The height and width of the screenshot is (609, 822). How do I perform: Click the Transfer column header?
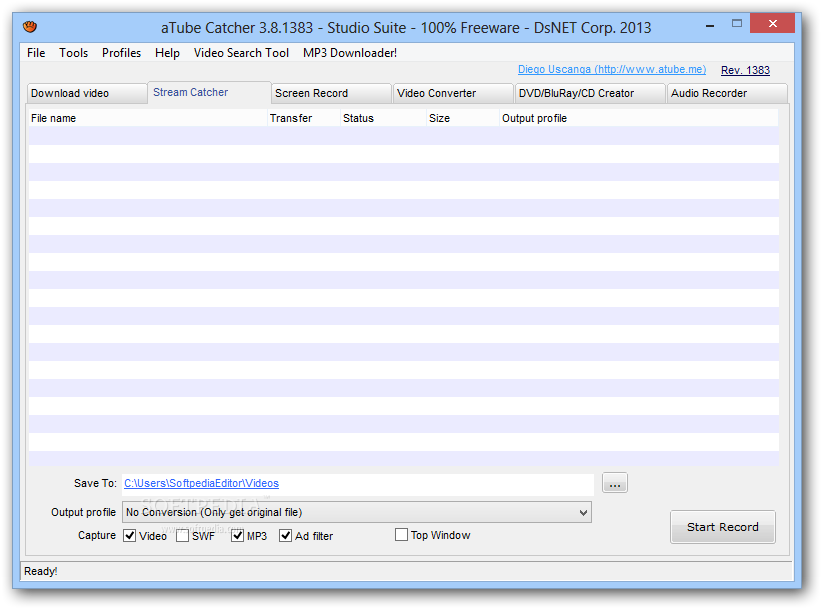tap(303, 118)
